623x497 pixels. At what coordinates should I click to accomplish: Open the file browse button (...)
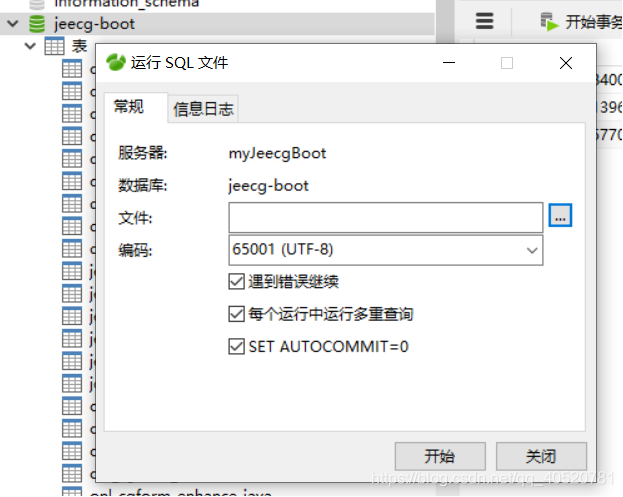[560, 215]
